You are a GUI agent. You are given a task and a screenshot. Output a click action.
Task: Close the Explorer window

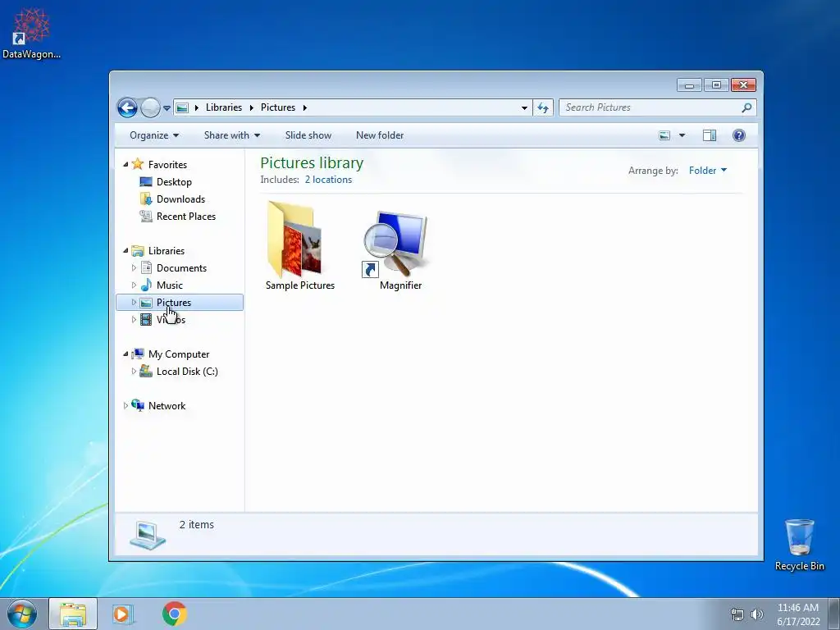743,85
